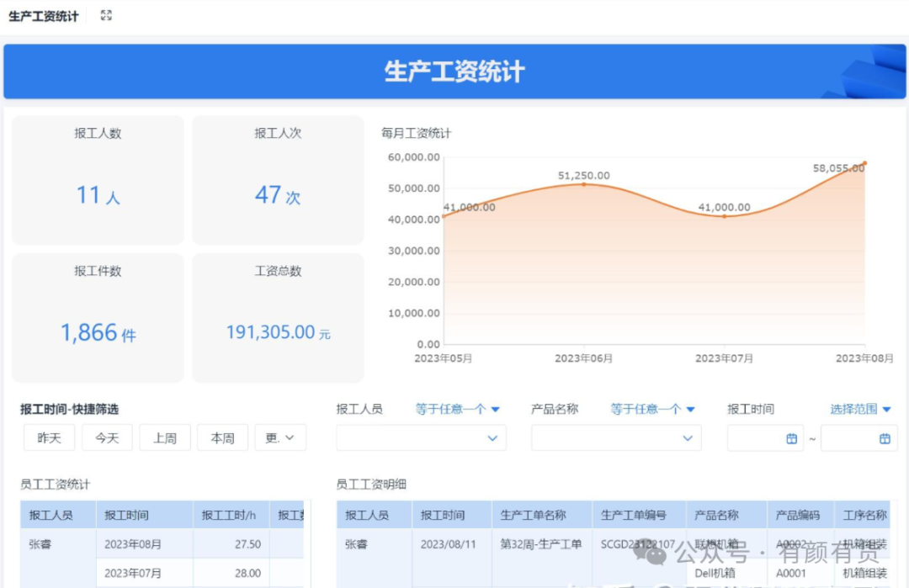Viewport: 909px width, 588px height.
Task: Expand 报工人员 condition 等于任意一个 dropdown
Action: tap(458, 410)
